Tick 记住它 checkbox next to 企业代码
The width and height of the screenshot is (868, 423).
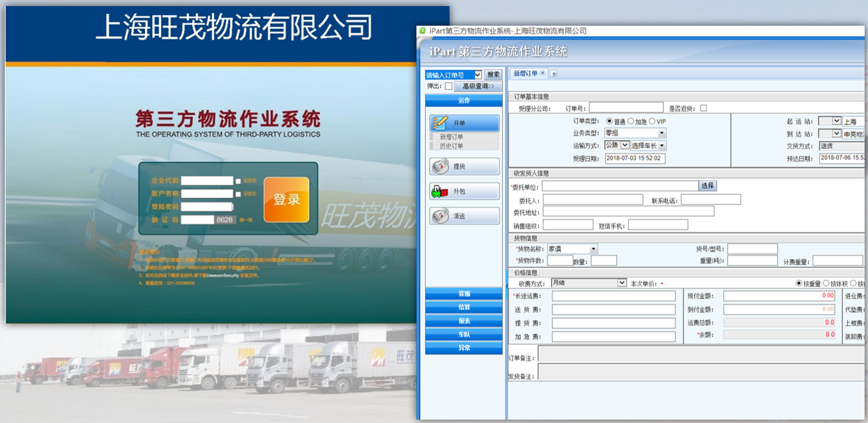238,181
